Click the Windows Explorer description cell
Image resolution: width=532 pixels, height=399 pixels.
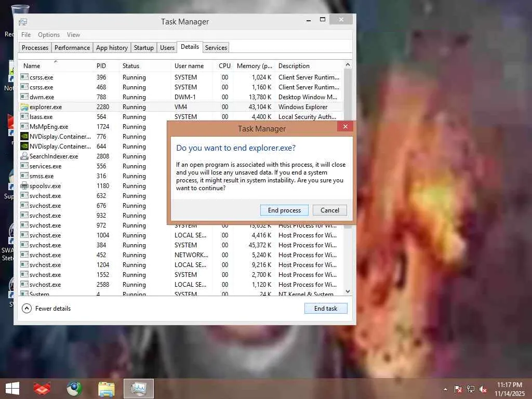303,107
